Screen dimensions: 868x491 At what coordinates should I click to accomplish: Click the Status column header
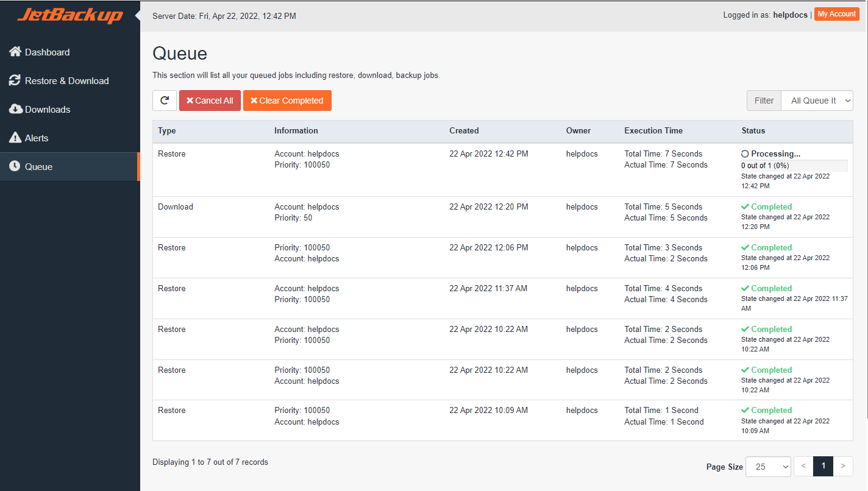[x=753, y=130]
